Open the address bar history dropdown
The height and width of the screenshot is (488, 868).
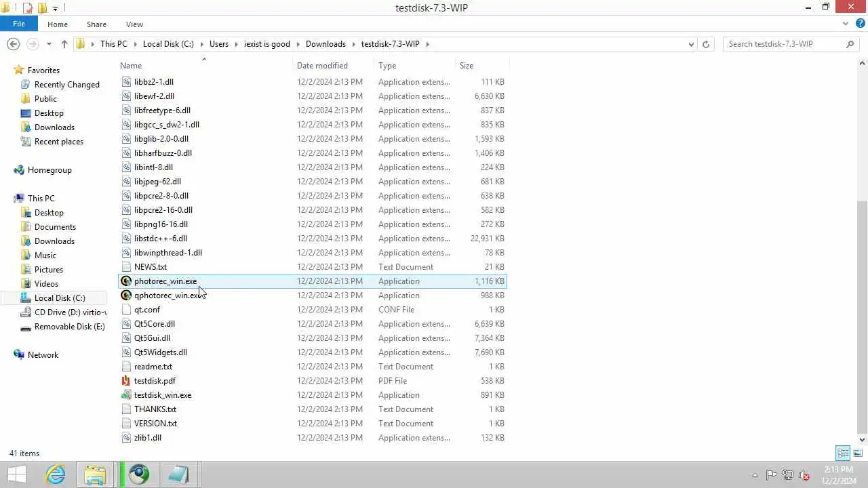(691, 44)
